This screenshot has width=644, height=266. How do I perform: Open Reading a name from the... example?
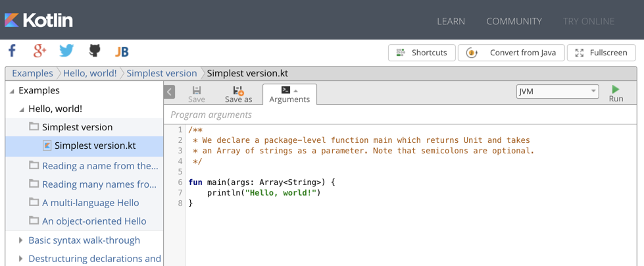point(100,166)
